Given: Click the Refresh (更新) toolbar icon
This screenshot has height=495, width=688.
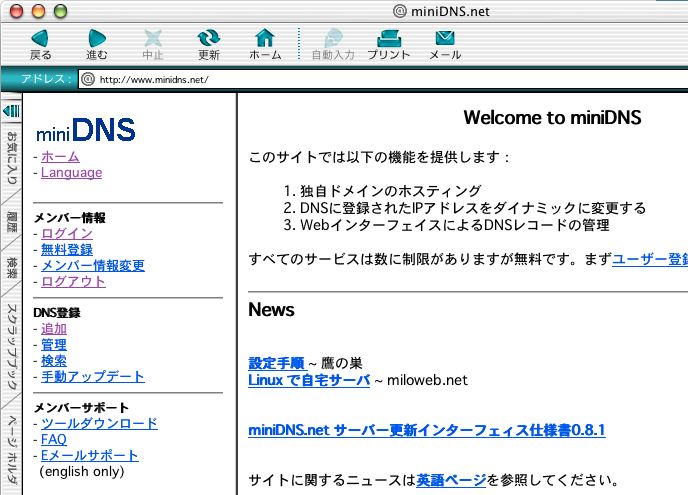Looking at the screenshot, I should point(208,39).
